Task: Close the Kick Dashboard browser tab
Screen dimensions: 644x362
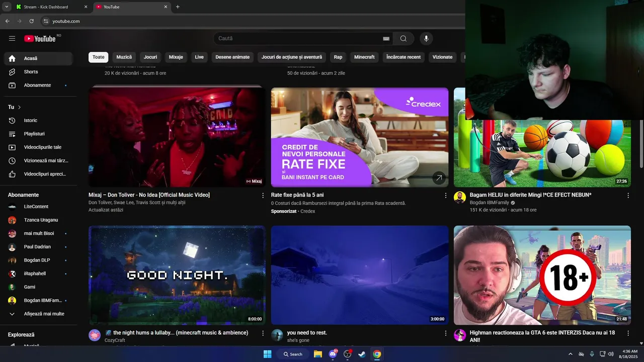Action: 85,7
